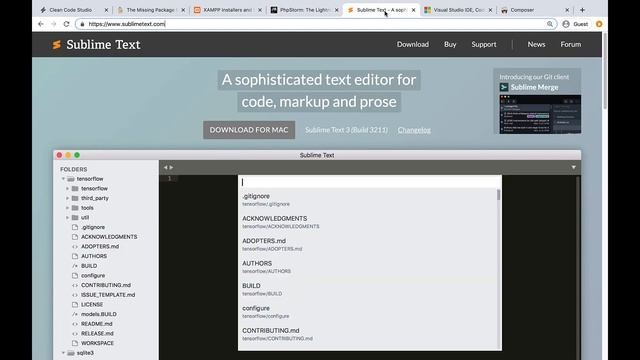Open ISSUE_TEMPLATE.md in the sidebar

coord(108,295)
